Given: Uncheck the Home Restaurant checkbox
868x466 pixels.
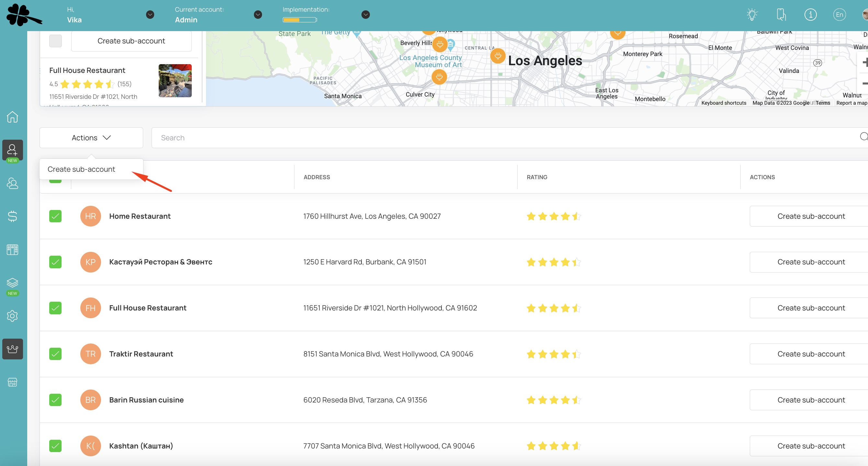Looking at the screenshot, I should (55, 216).
